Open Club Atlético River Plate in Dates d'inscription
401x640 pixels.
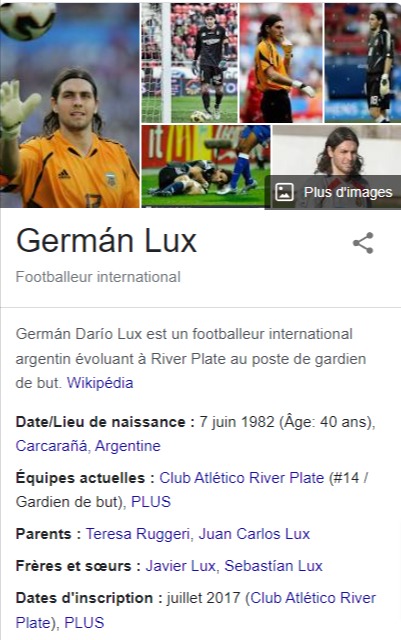[x=196, y=610]
